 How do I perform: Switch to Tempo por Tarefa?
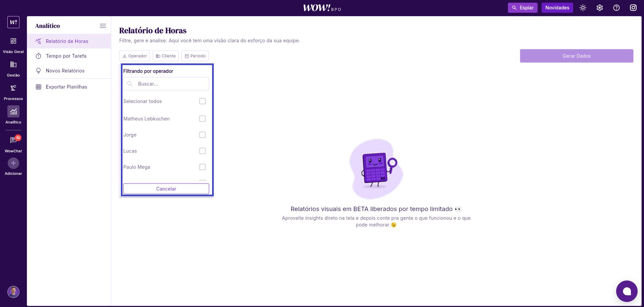(66, 56)
